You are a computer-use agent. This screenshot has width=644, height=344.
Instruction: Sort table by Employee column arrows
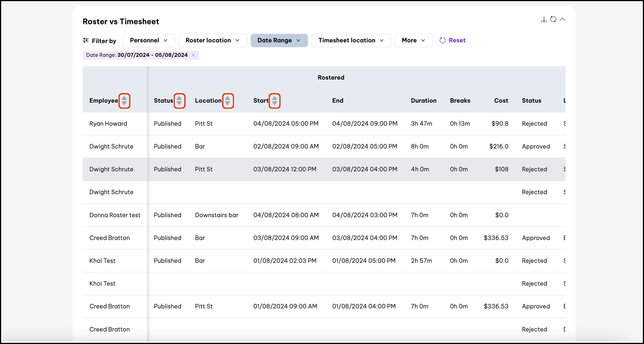click(x=124, y=101)
